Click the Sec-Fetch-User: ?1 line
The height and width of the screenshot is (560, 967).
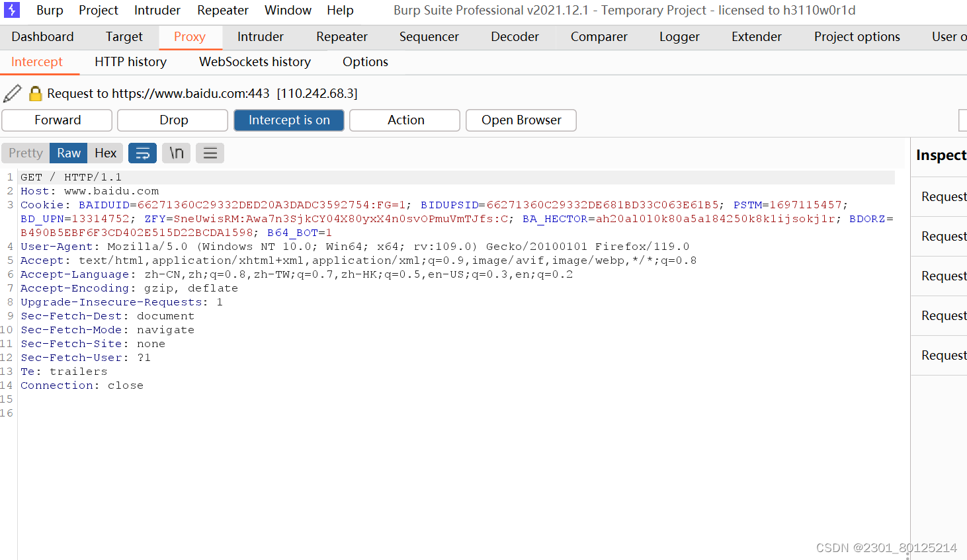pyautogui.click(x=85, y=358)
